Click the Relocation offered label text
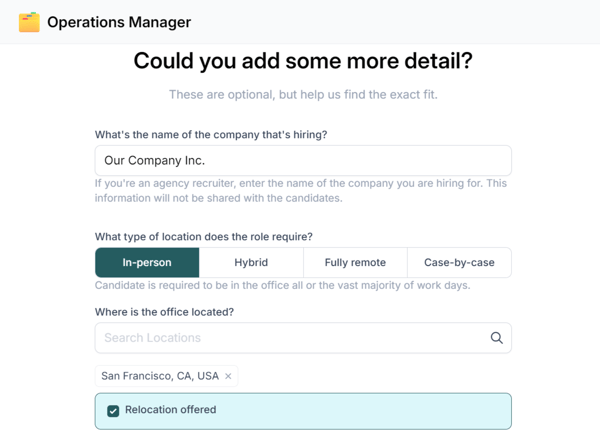 (x=170, y=410)
